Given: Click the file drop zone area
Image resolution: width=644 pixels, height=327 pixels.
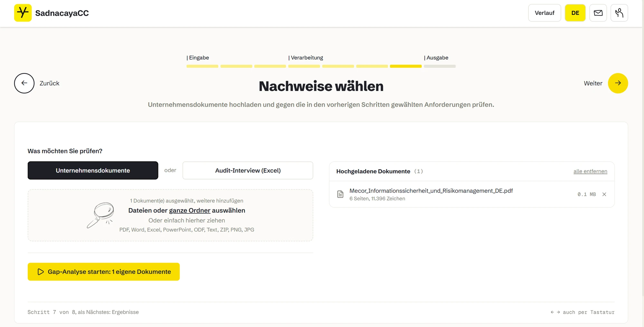Looking at the screenshot, I should (x=170, y=215).
